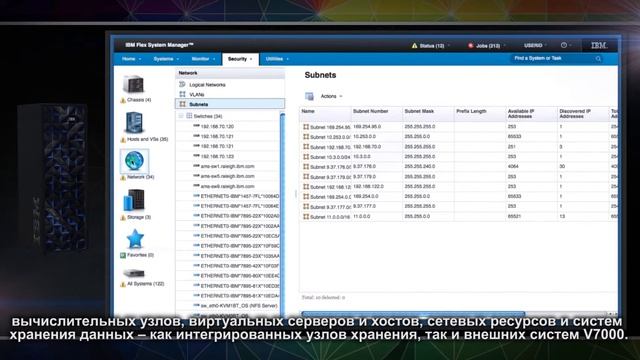Click available IP value 65521
640x360 pixels.
coord(514,217)
